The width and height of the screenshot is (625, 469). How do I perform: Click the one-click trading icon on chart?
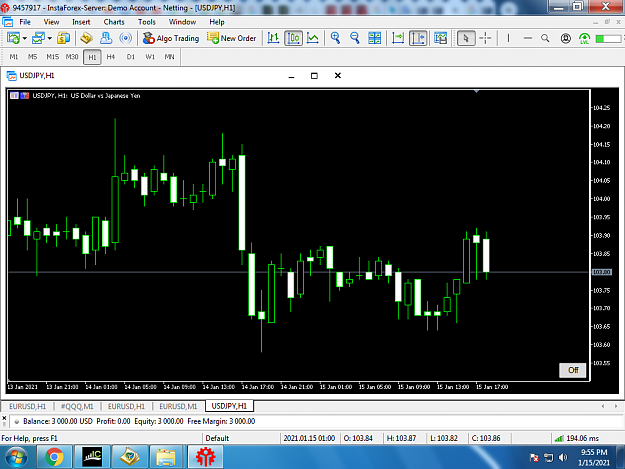14,96
